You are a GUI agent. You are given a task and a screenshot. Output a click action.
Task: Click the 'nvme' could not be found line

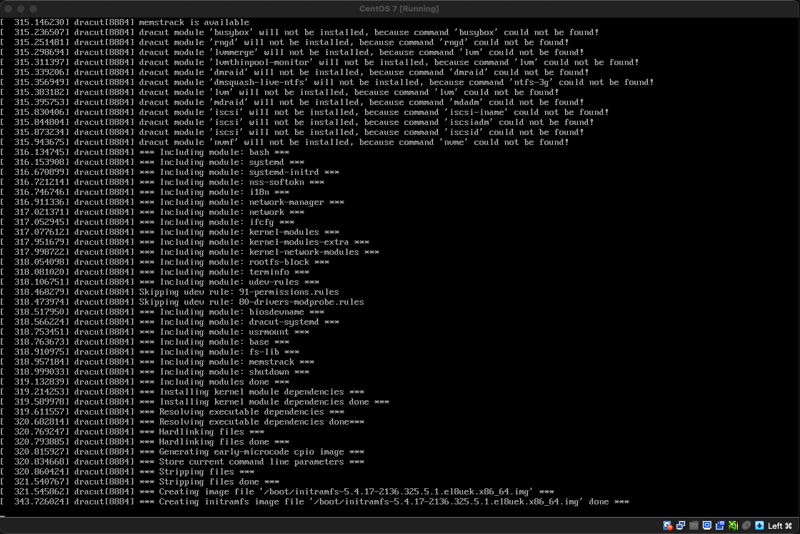[x=285, y=142]
